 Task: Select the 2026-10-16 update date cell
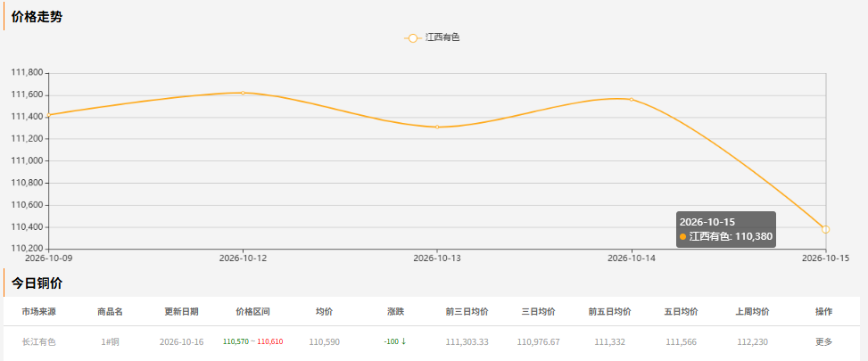182,342
